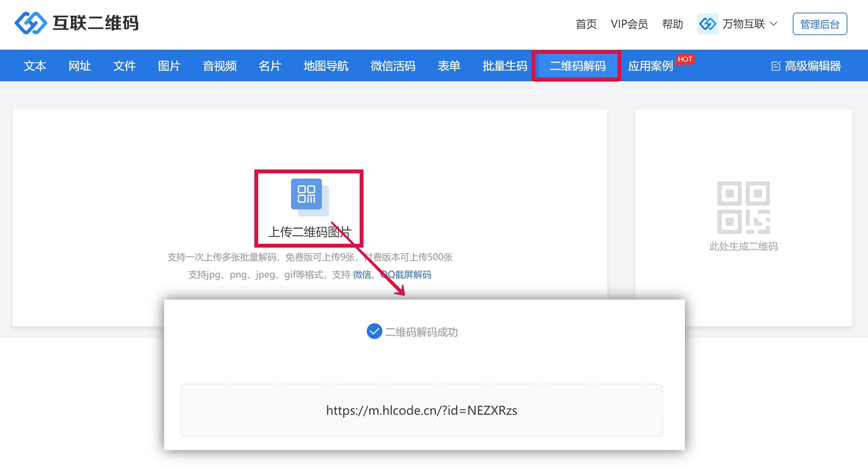The height and width of the screenshot is (467, 868).
Task: Open the 微信、QQ截屏解码 link
Action: click(392, 275)
